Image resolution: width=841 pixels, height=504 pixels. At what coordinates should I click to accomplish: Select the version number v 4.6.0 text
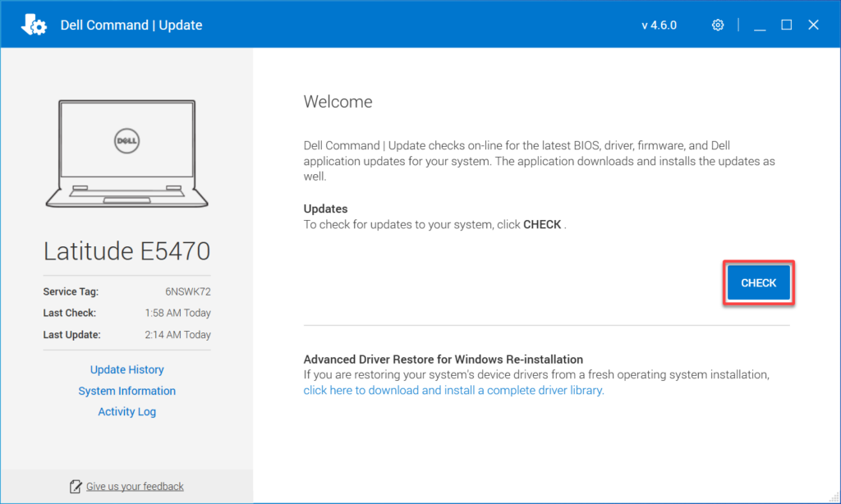click(x=659, y=24)
